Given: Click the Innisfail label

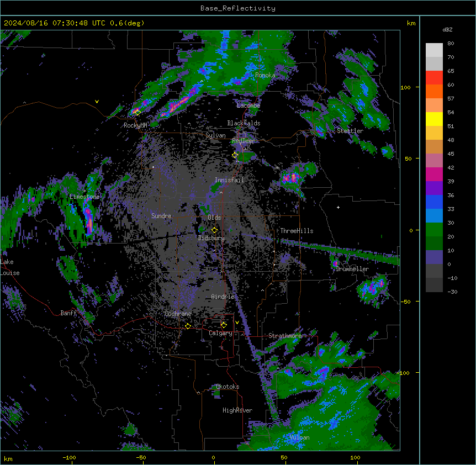Looking at the screenshot, I should [229, 180].
